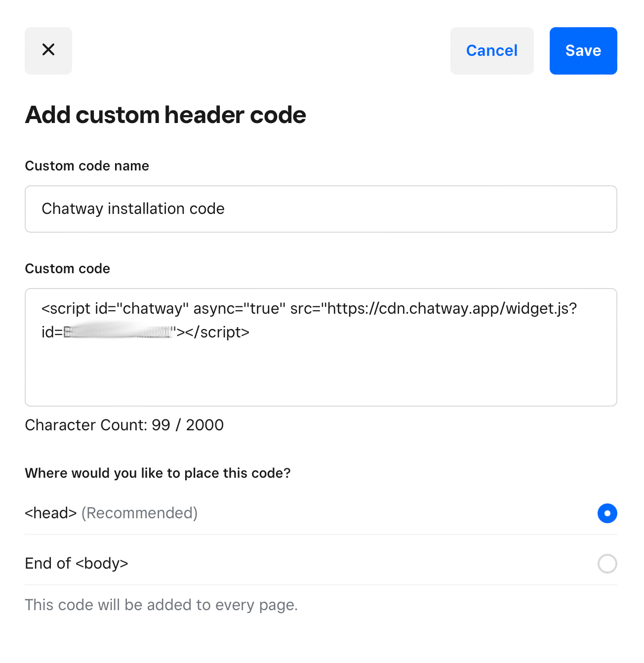
Task: Click the Custom code name field label
Action: click(x=87, y=166)
